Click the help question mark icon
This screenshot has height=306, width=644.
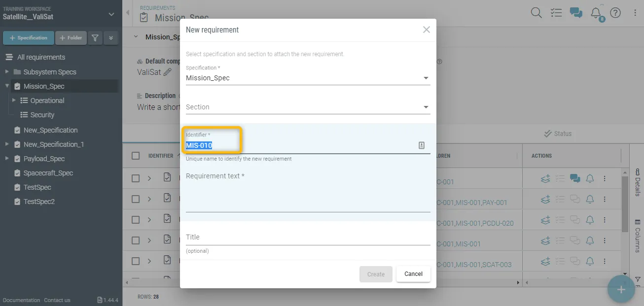click(615, 13)
